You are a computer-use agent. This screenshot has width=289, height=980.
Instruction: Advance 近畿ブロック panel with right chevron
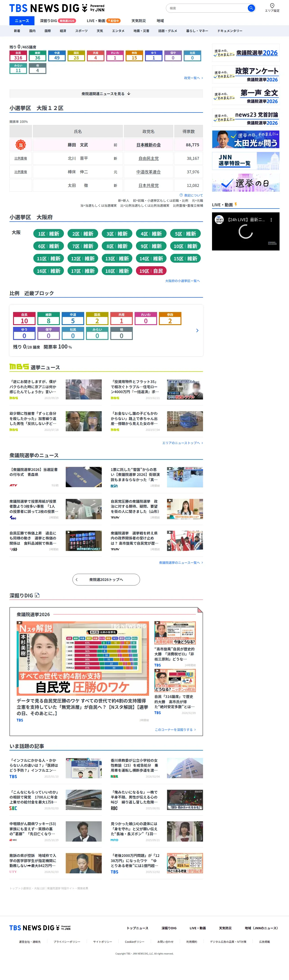(197, 330)
